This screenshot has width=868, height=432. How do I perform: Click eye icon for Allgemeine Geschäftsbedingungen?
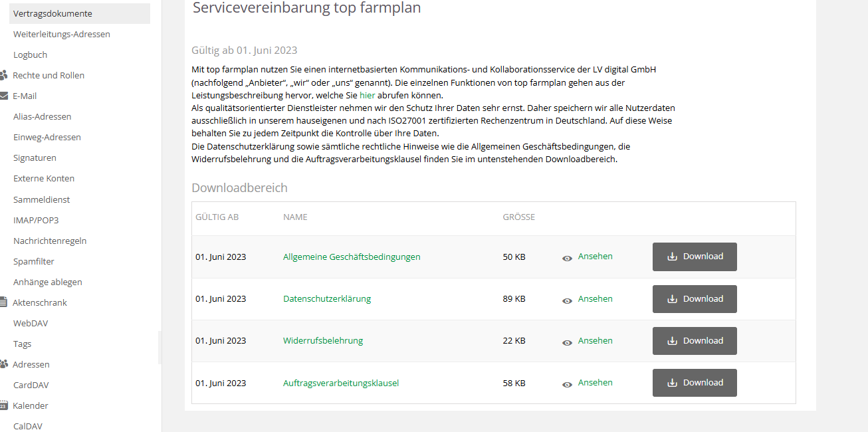tap(567, 258)
